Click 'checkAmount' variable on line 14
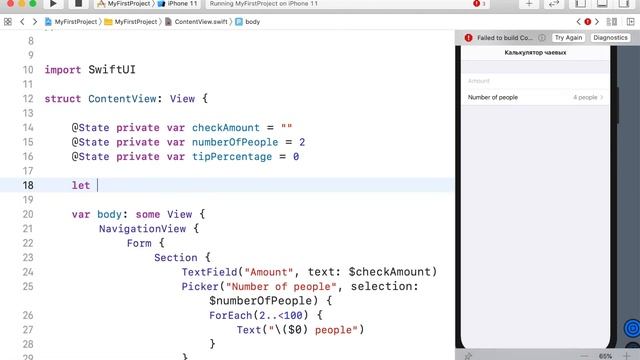The image size is (640, 360). click(x=226, y=128)
